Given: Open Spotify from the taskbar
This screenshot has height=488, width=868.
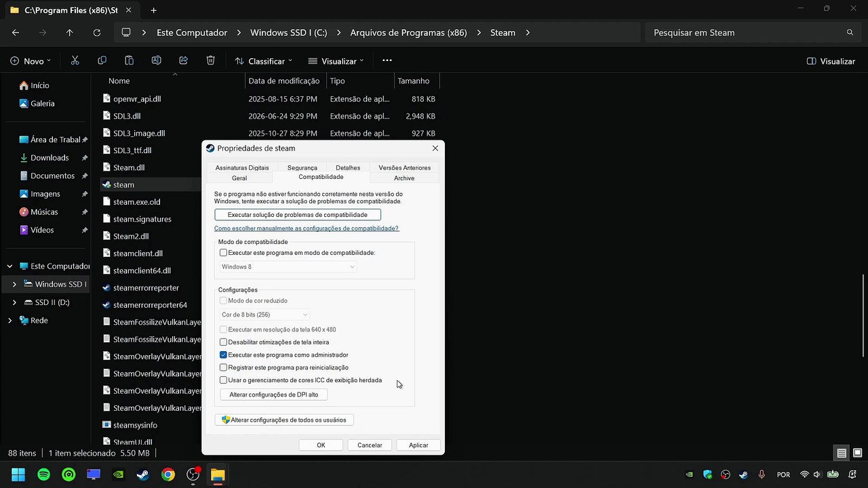Looking at the screenshot, I should coord(43,474).
